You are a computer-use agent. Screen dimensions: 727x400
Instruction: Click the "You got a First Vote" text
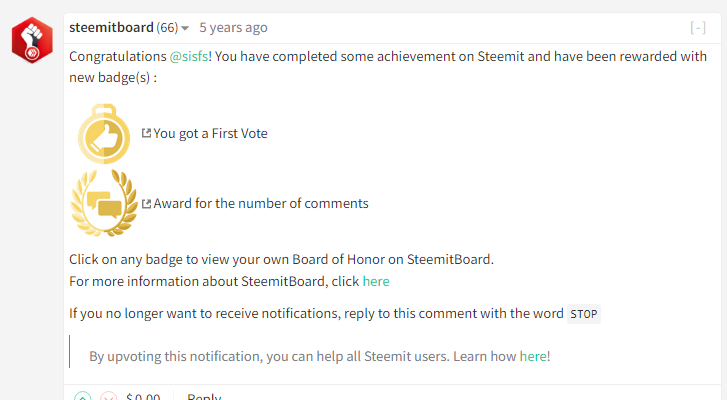pos(210,133)
